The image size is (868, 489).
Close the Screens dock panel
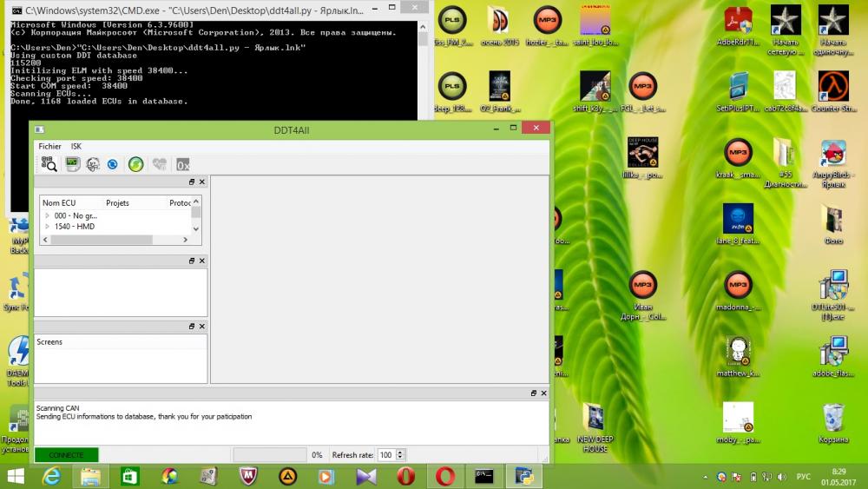[x=202, y=327]
